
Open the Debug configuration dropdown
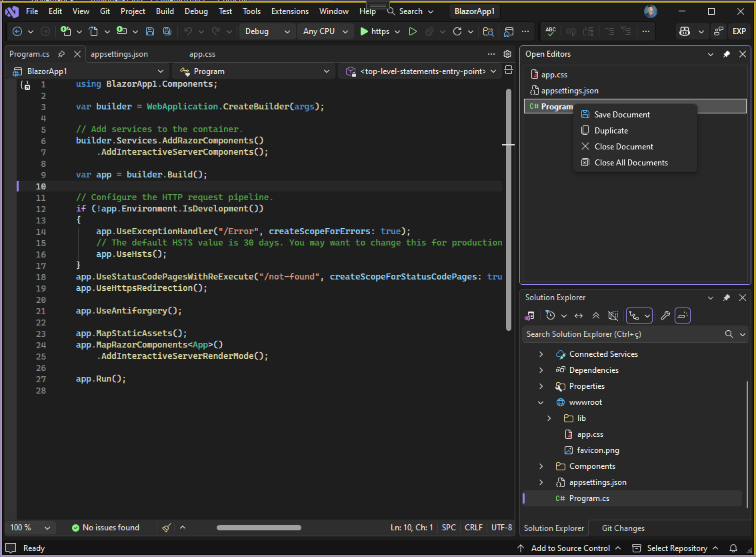pos(267,31)
